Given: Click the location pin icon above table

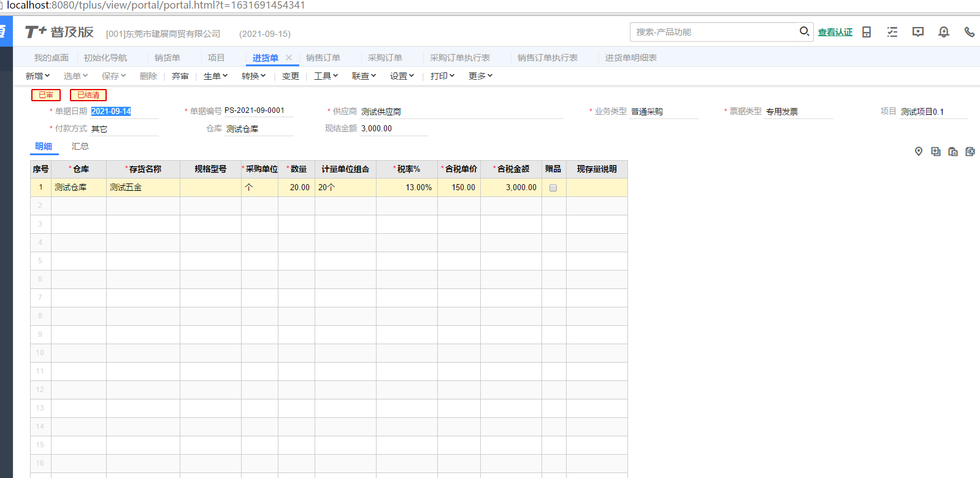Looking at the screenshot, I should (x=919, y=152).
